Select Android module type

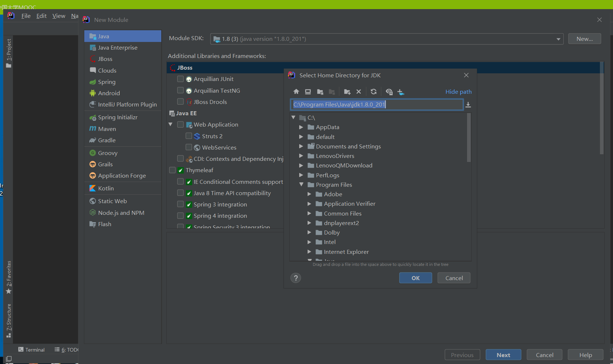(x=123, y=93)
